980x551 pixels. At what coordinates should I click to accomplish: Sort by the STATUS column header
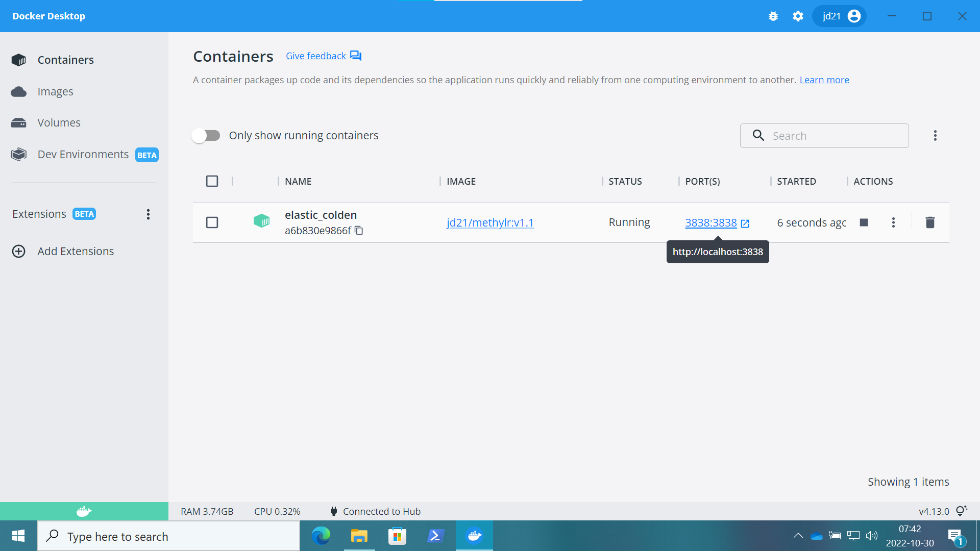click(x=625, y=181)
